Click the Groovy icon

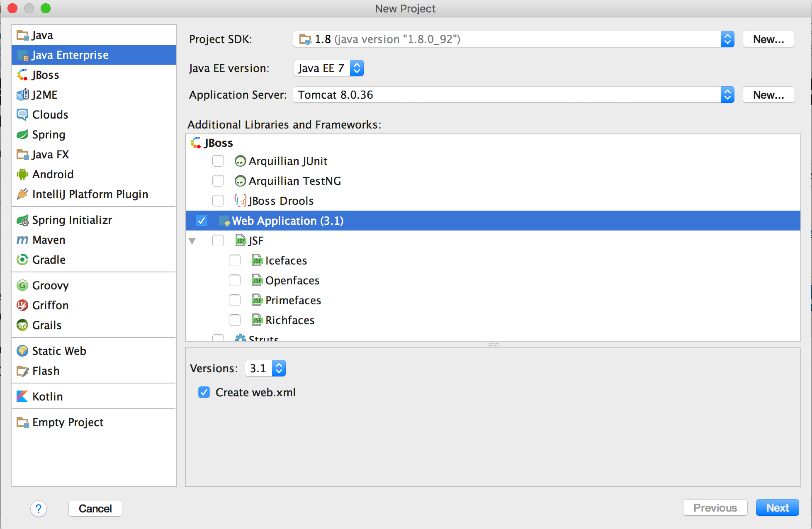pyautogui.click(x=22, y=286)
